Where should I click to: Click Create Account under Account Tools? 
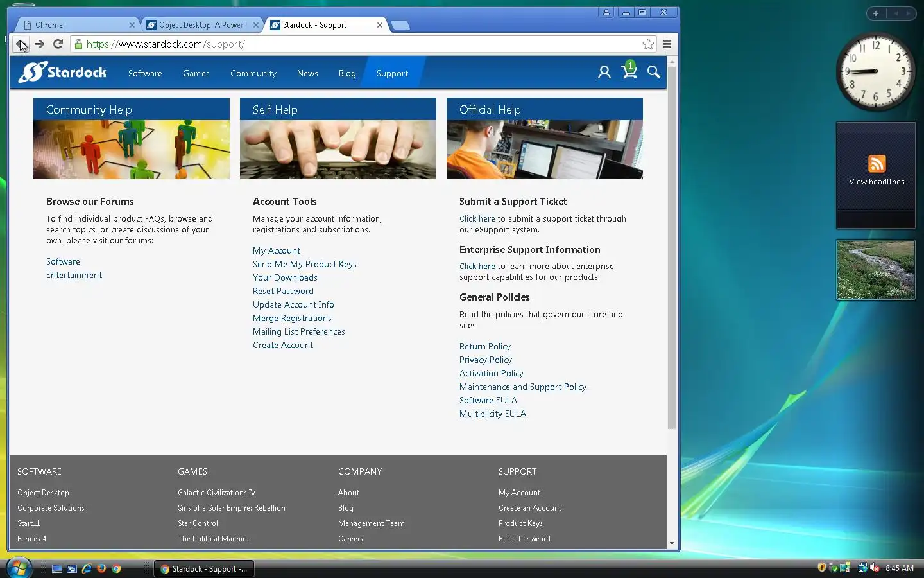pyautogui.click(x=283, y=345)
